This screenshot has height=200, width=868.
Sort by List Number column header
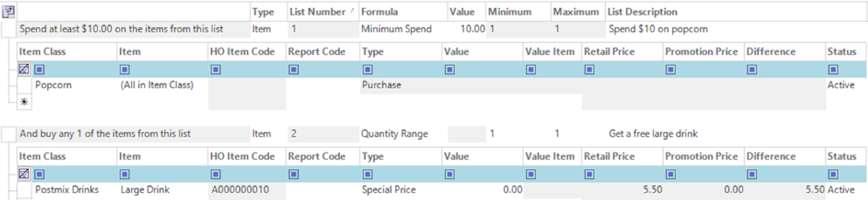[323, 11]
